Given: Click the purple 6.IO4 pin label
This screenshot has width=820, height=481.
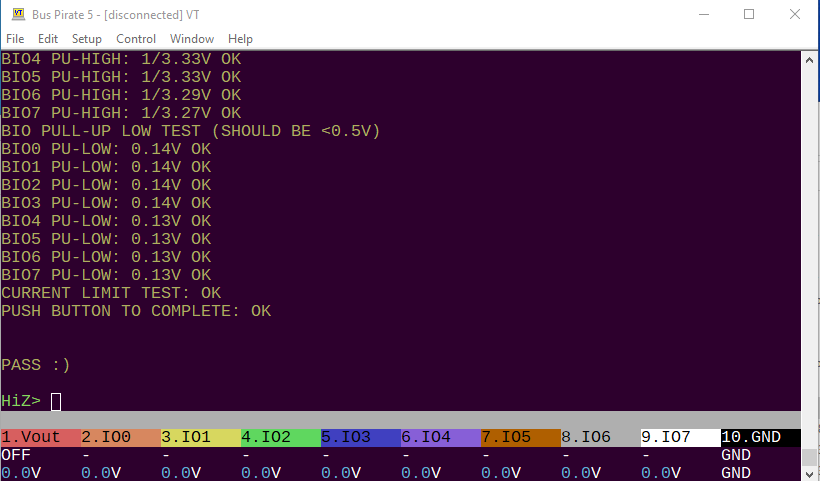Looking at the screenshot, I should [441, 437].
